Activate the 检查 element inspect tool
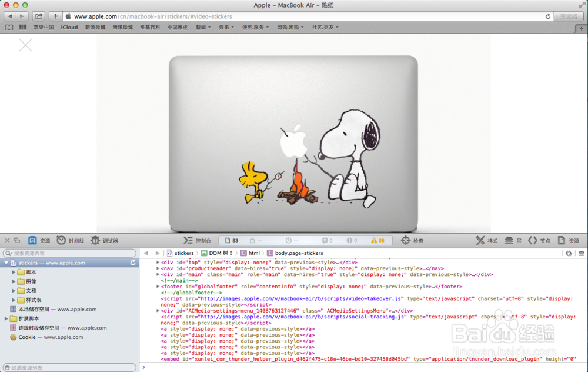588x372 pixels. [412, 241]
